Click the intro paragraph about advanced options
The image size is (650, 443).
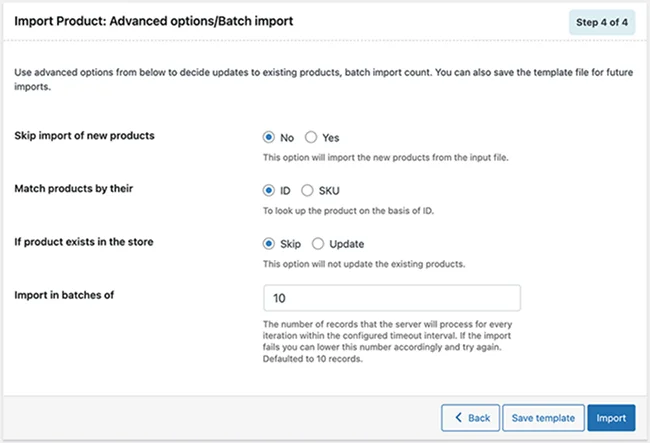[300, 79]
